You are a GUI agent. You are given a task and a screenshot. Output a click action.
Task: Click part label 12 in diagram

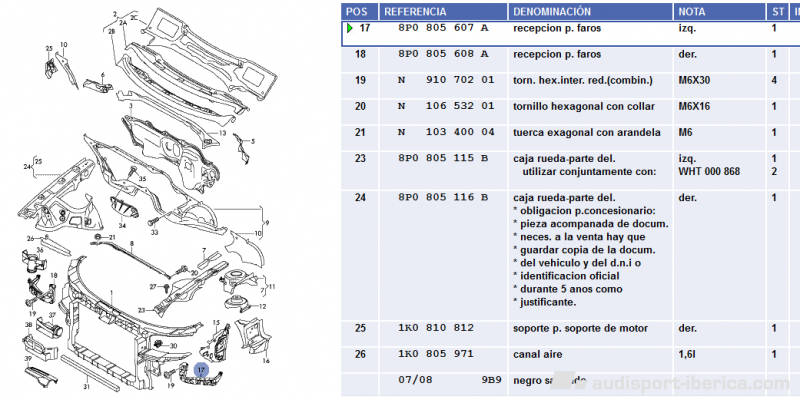click(262, 307)
